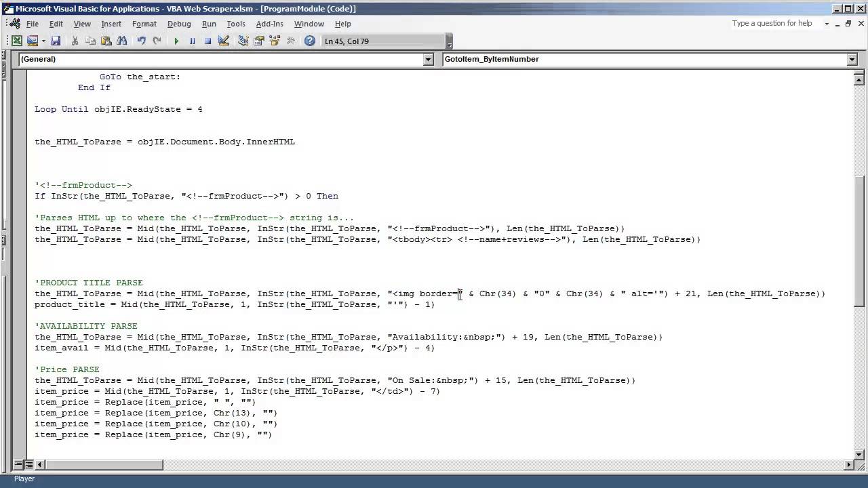Open the Debug menu

pos(179,24)
